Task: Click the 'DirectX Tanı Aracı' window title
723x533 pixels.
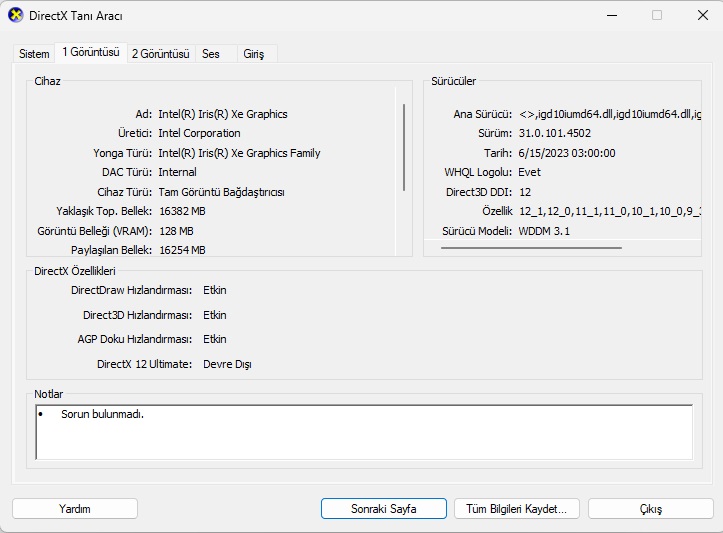Action: point(76,16)
